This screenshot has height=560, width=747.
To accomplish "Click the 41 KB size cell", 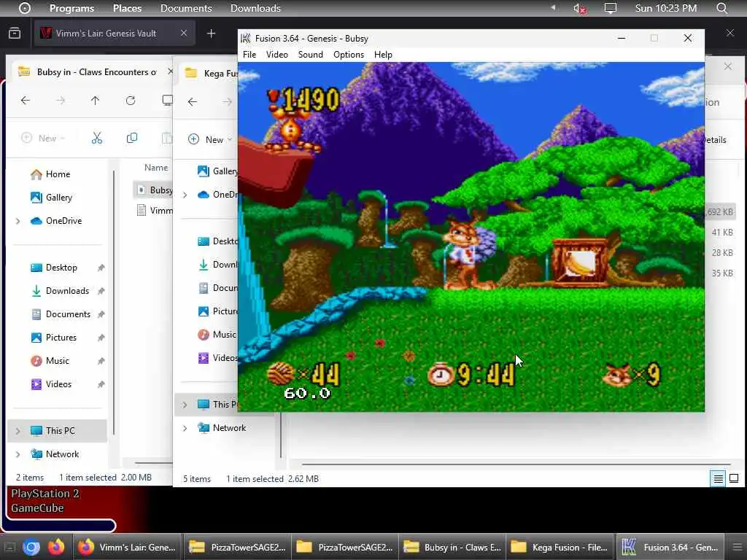I will [722, 233].
